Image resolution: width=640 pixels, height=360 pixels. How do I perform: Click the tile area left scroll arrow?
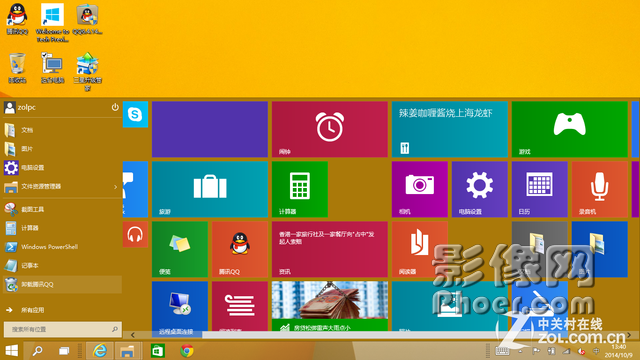[132, 335]
